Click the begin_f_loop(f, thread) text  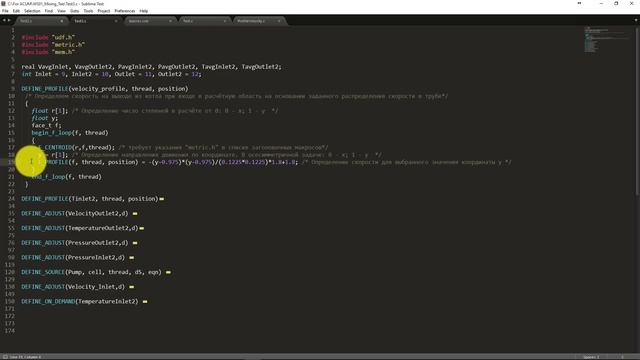point(70,133)
